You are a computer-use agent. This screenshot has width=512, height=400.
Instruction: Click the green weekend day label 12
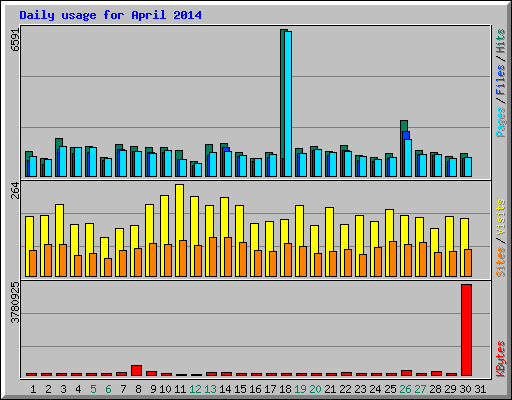[195, 389]
